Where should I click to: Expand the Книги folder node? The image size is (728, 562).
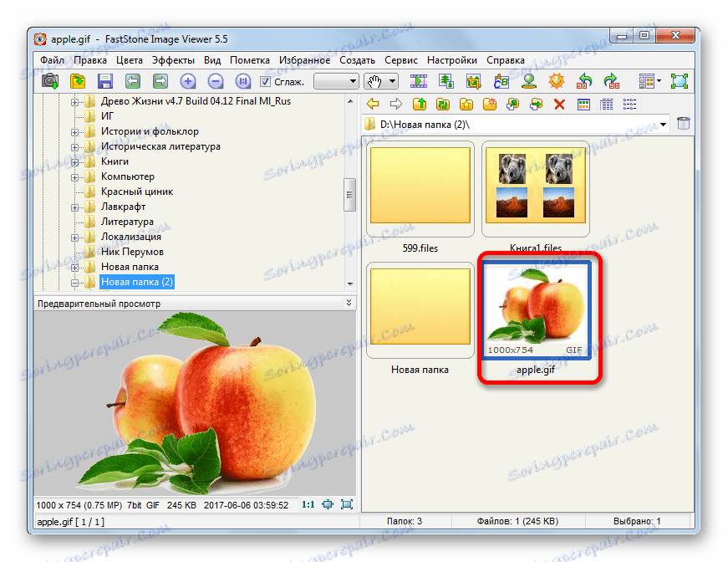tap(74, 162)
